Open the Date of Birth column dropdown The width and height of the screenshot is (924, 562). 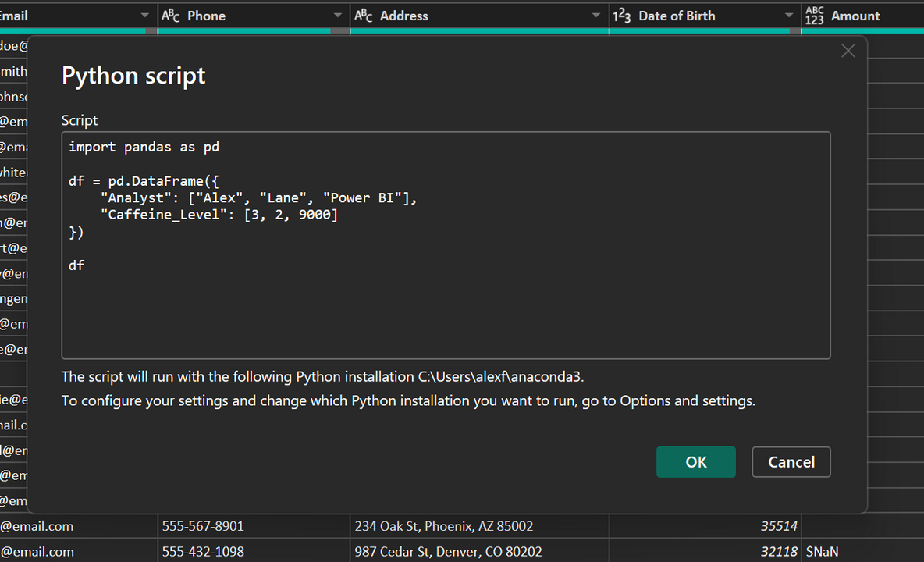pyautogui.click(x=788, y=16)
